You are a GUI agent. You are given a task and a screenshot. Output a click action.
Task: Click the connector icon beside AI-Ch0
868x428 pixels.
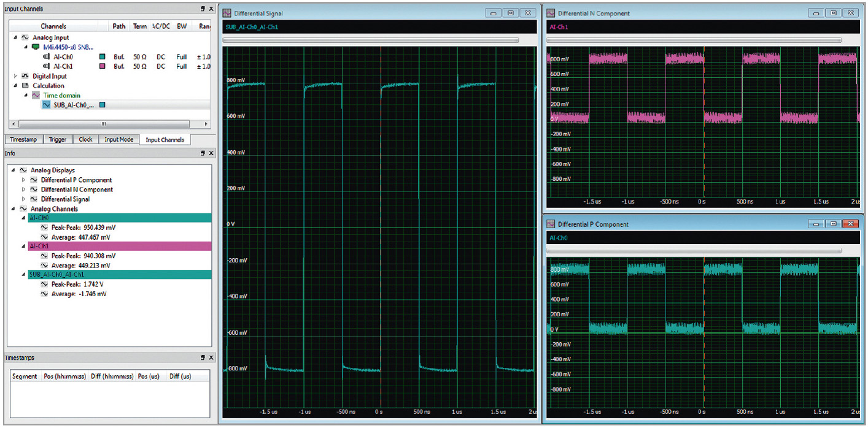46,56
